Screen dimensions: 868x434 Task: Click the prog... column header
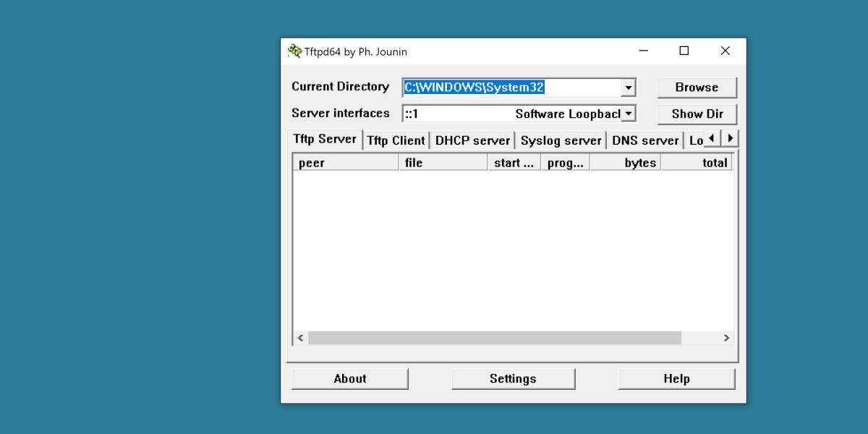click(565, 163)
